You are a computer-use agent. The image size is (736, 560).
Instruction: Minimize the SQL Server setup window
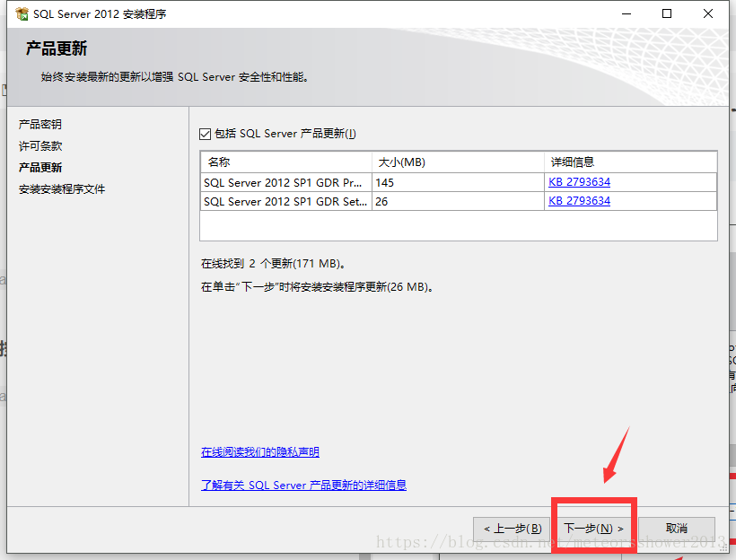coord(626,14)
